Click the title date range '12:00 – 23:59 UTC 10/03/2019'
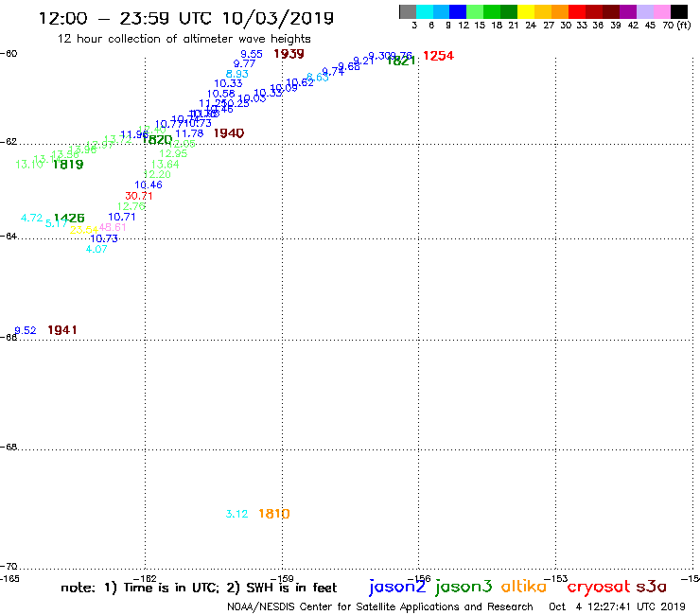The height and width of the screenshot is (615, 700). click(x=186, y=18)
